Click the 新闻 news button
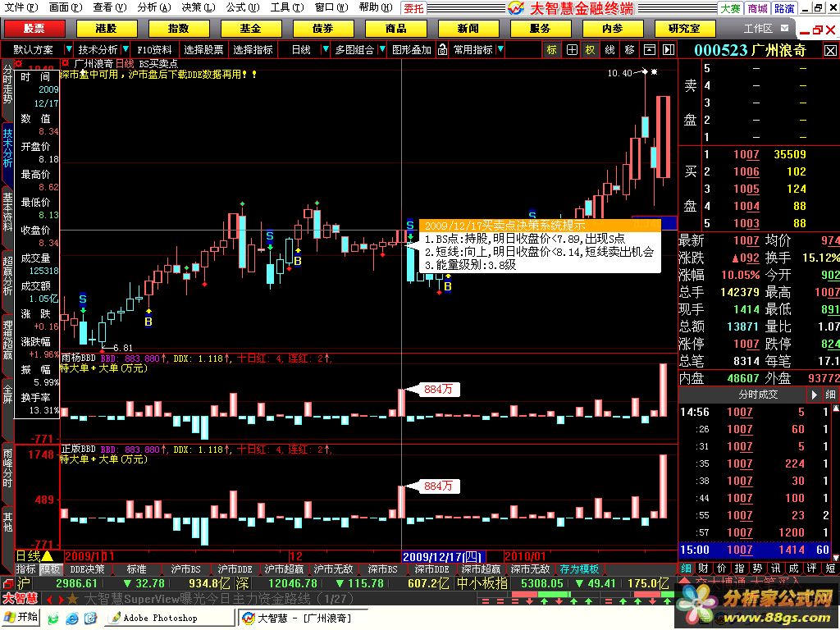This screenshot has width=840, height=630. pyautogui.click(x=468, y=29)
